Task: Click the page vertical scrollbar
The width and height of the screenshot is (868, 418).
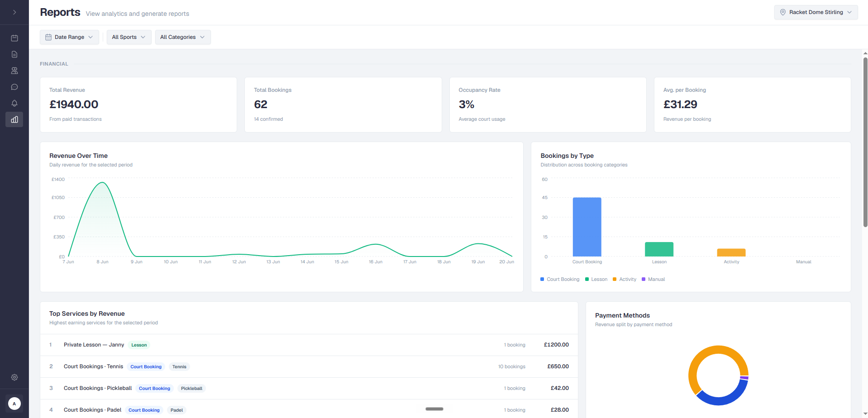Action: point(865,142)
